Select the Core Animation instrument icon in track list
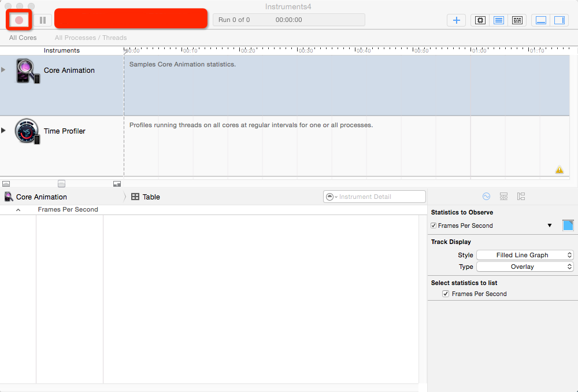Viewport: 578px width, 392px height. 27,71
